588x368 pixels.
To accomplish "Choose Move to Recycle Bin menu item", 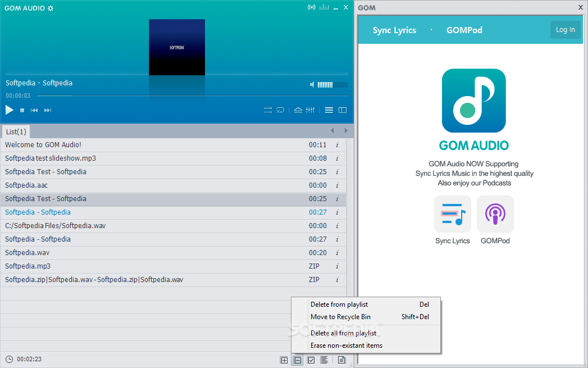I will click(x=366, y=317).
